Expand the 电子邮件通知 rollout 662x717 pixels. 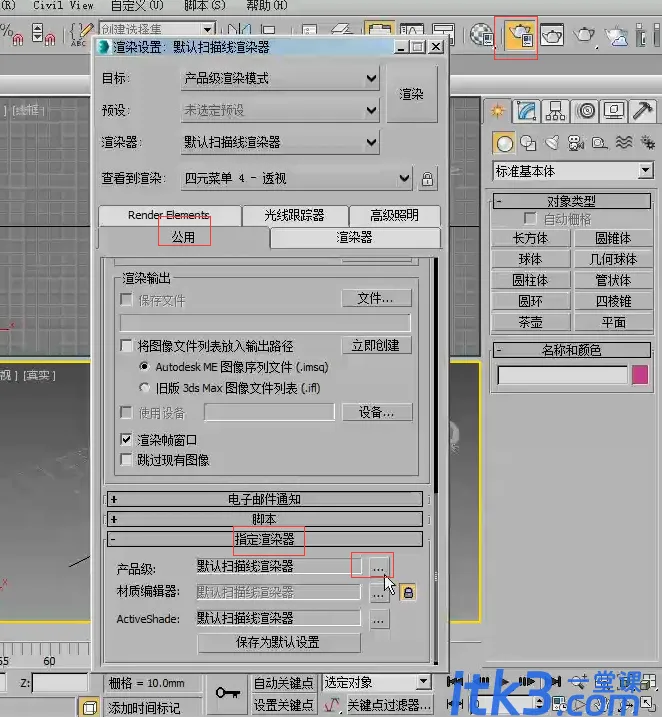[x=264, y=499]
